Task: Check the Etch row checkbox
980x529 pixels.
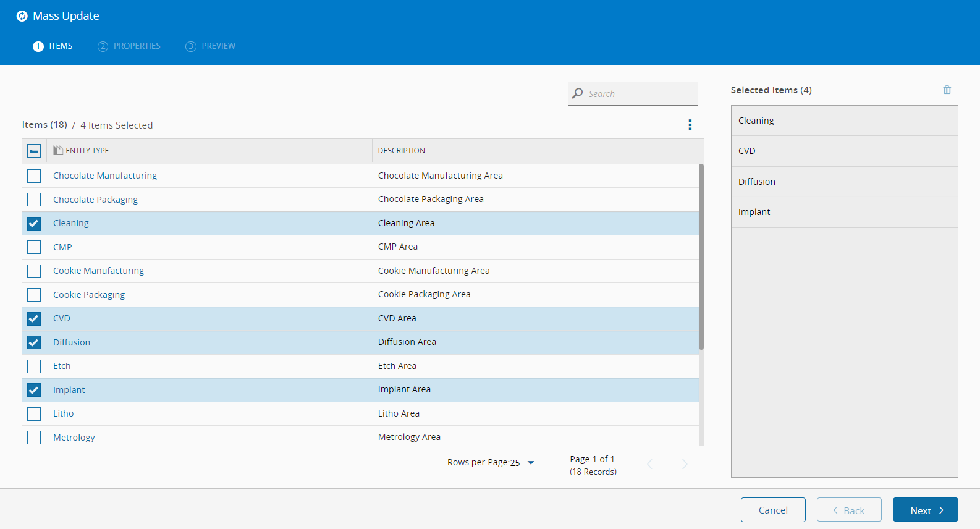Action: (34, 366)
